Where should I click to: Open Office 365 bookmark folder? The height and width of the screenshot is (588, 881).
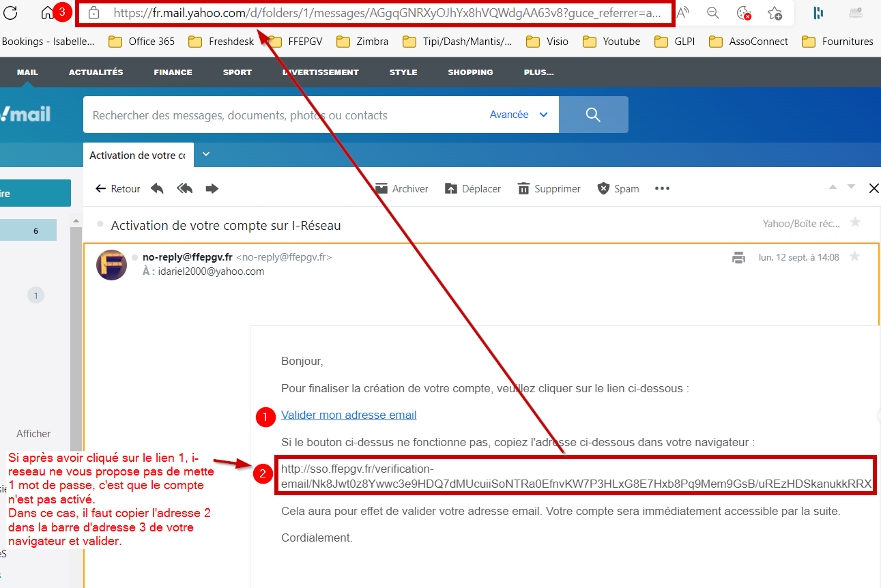141,42
